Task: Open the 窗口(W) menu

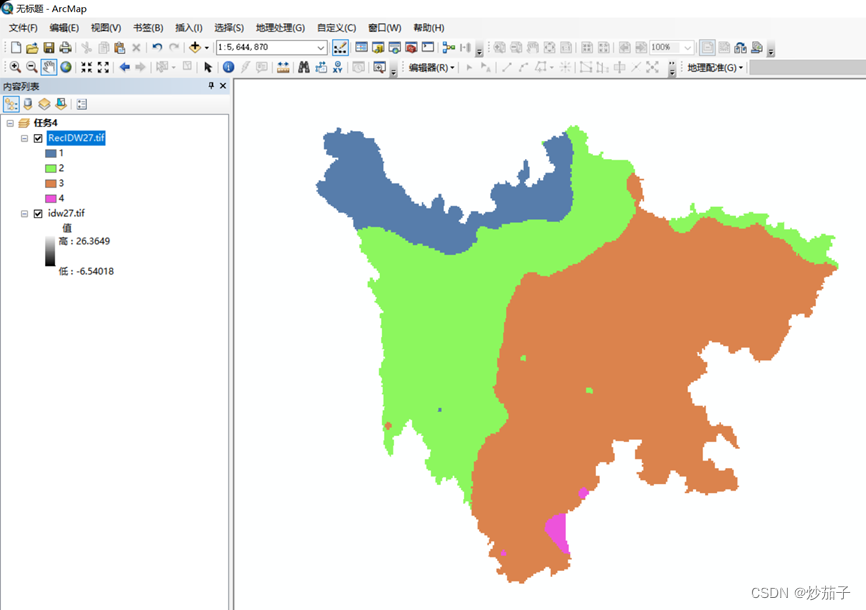Action: click(385, 28)
